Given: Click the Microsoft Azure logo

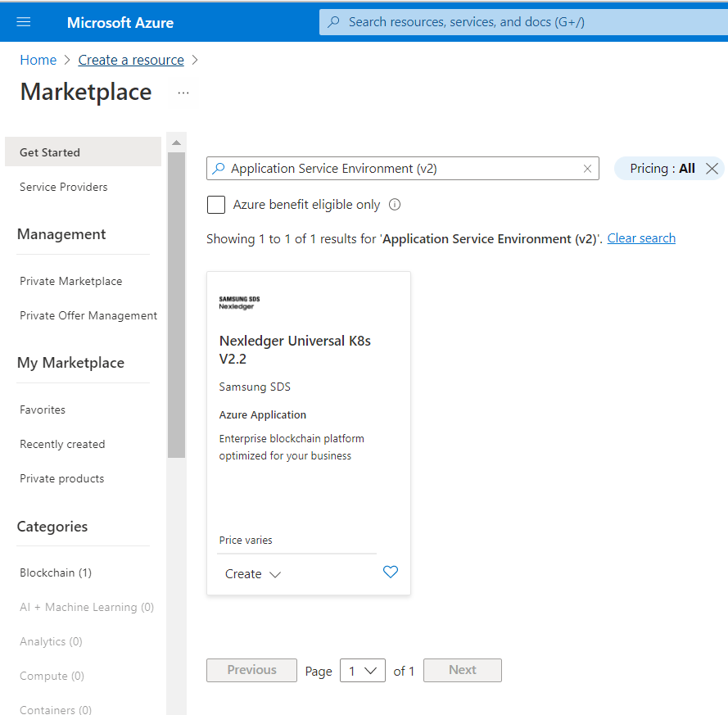Looking at the screenshot, I should pos(120,22).
